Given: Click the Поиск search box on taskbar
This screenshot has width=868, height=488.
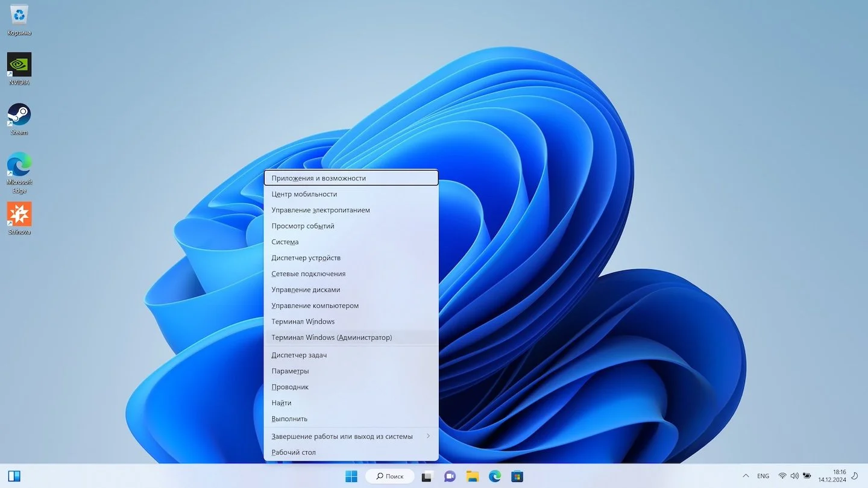Looking at the screenshot, I should point(390,476).
